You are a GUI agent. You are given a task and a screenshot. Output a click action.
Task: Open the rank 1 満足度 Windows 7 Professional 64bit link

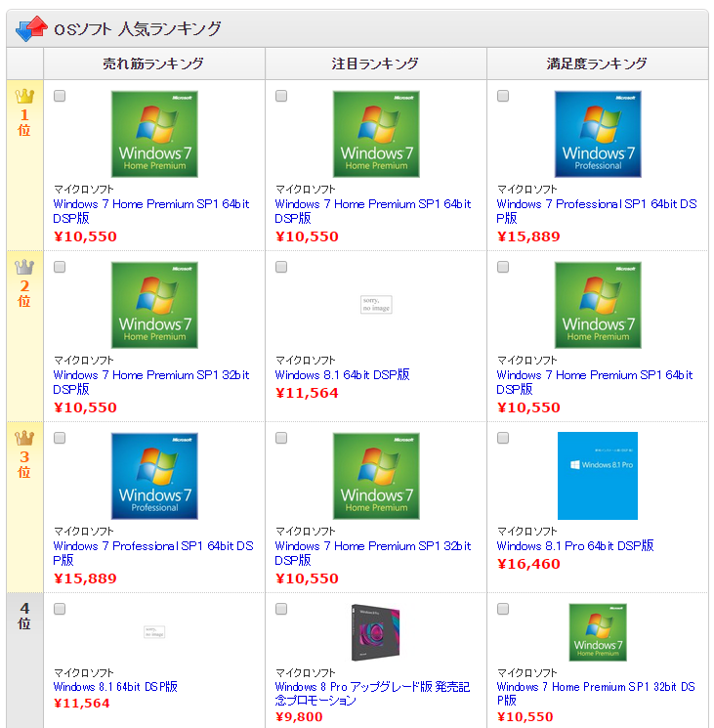tap(597, 211)
